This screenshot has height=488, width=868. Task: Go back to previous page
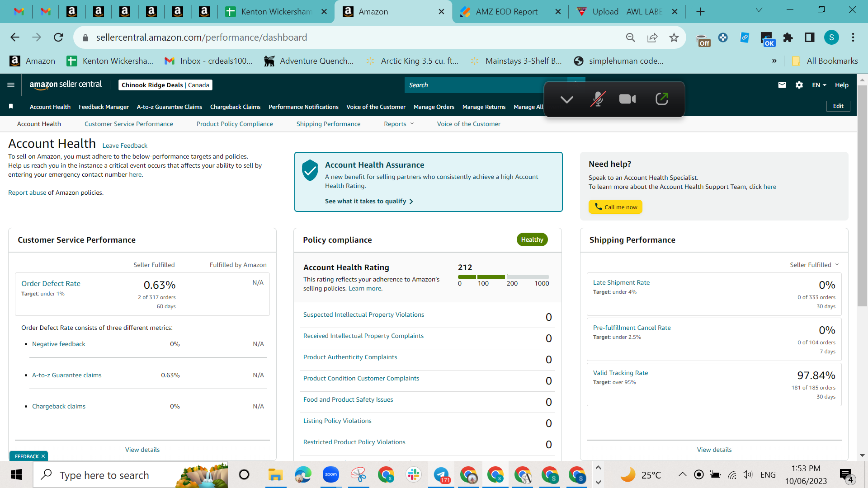point(15,38)
